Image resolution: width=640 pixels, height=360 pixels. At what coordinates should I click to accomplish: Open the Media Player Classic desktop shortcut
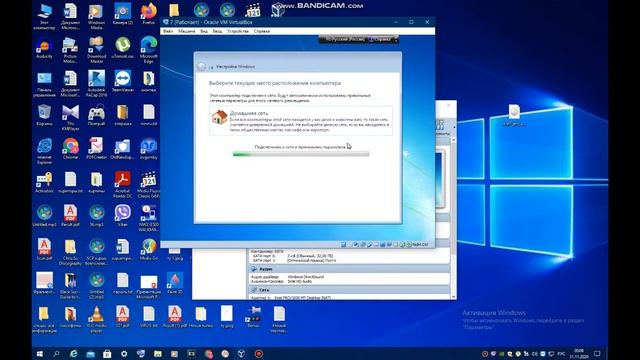coord(149,184)
